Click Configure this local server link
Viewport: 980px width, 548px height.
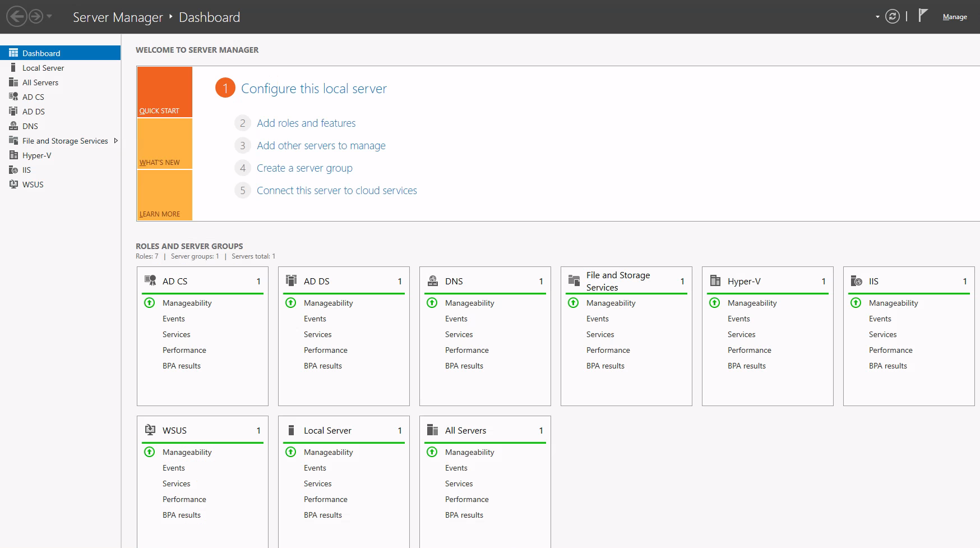[314, 89]
